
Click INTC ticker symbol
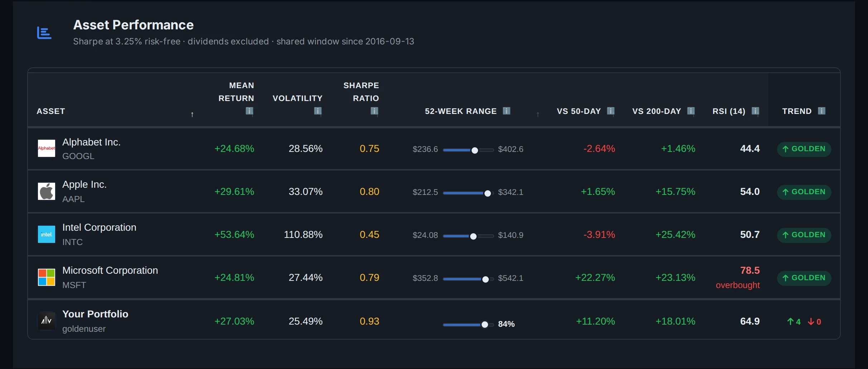(x=72, y=242)
